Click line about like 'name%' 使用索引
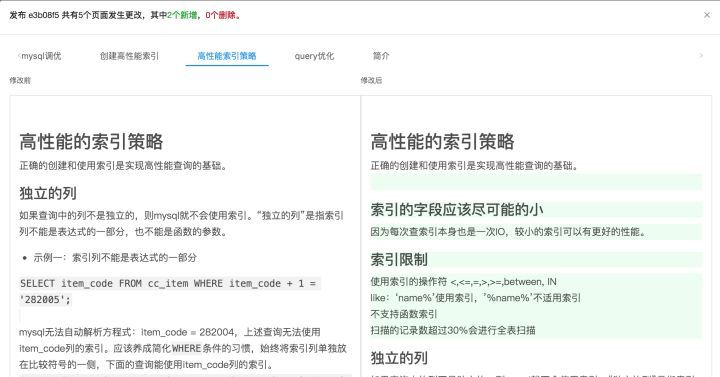This screenshot has height=377, width=720. 475,298
